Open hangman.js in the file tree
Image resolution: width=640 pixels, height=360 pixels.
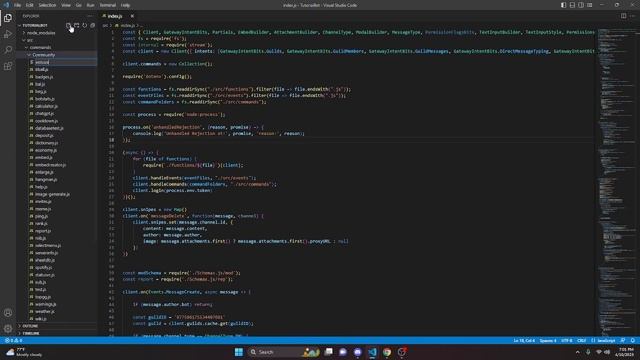46,180
